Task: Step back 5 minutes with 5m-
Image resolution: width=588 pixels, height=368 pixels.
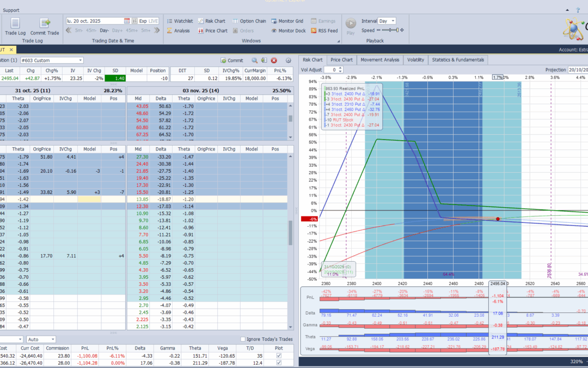Action: 79,31
